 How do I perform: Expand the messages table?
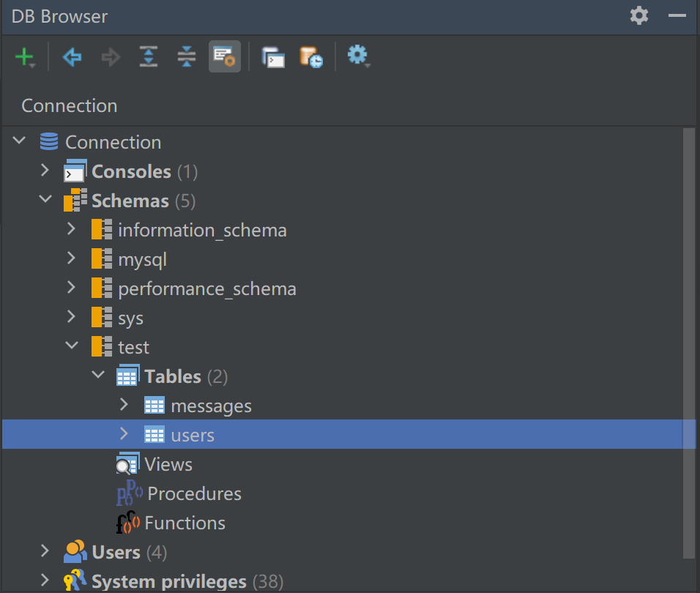(x=124, y=404)
